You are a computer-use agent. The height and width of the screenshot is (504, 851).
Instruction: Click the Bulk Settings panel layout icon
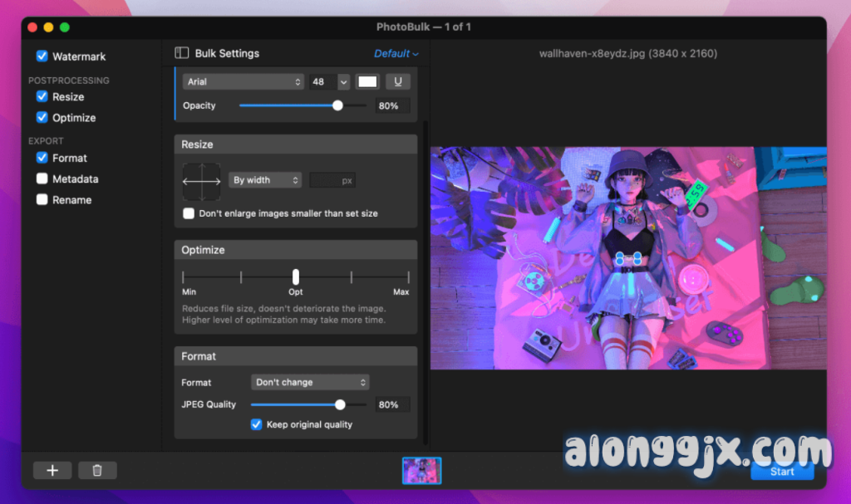click(x=182, y=53)
